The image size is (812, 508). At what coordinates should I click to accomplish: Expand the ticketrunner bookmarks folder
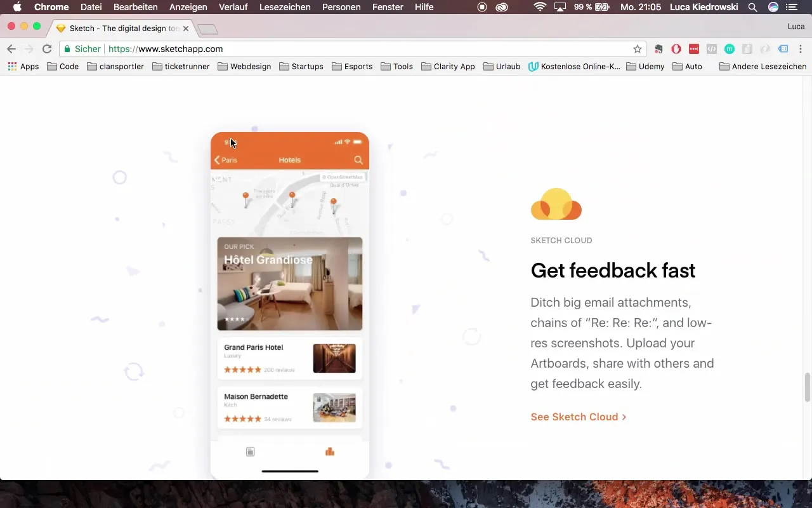[x=181, y=66]
